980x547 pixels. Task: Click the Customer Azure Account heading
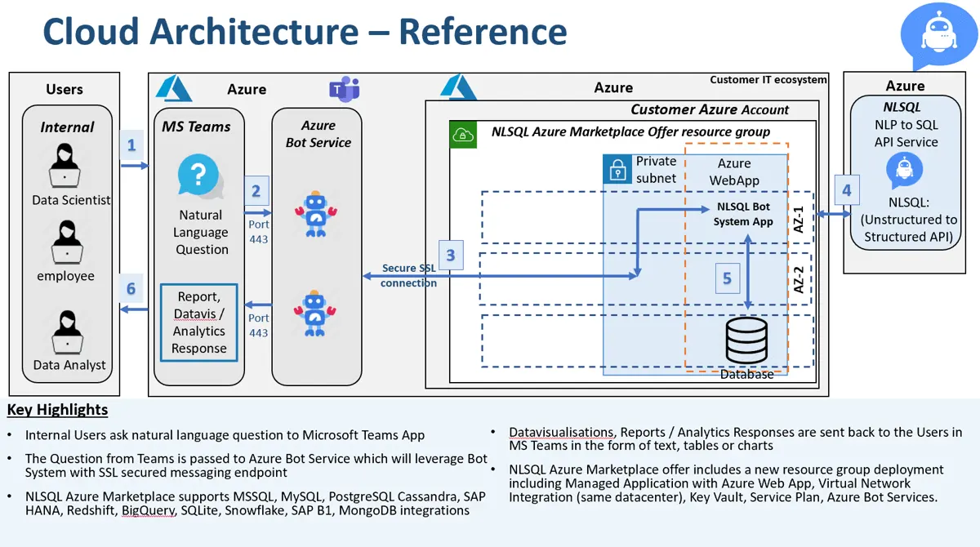710,109
